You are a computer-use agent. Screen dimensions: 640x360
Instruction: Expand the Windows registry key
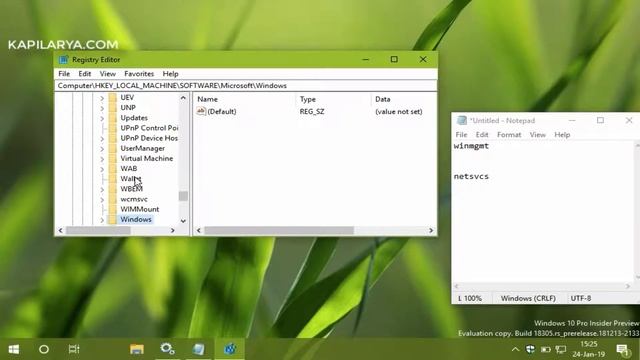pyautogui.click(x=102, y=220)
